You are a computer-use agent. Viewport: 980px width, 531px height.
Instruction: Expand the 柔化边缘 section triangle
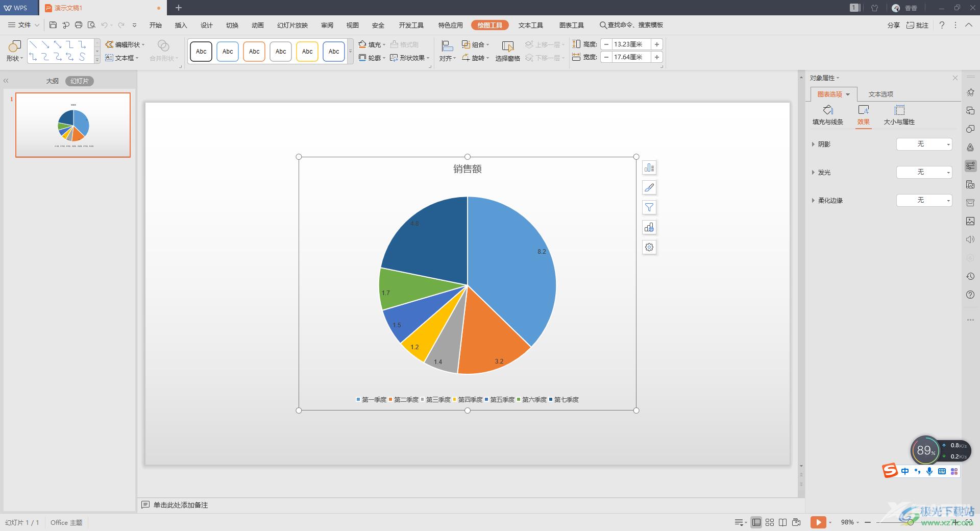pyautogui.click(x=813, y=200)
